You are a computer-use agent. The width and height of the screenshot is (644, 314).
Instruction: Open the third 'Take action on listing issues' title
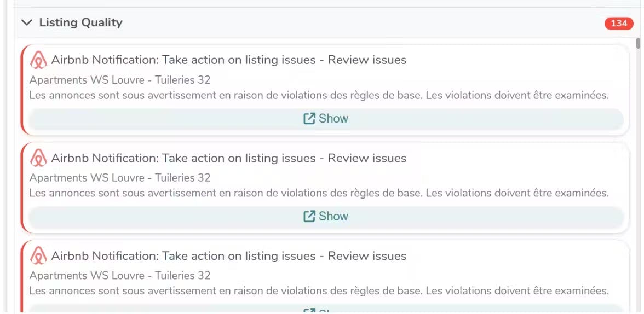(228, 256)
